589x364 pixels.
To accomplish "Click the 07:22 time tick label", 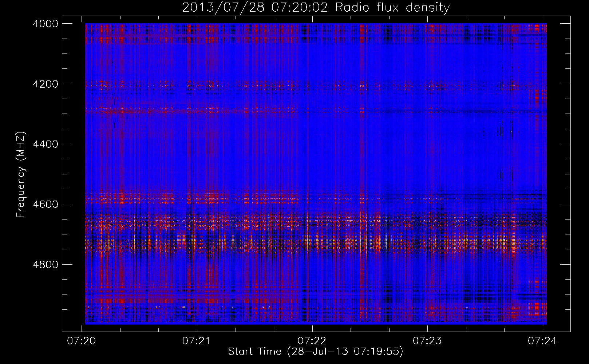I will point(312,341).
